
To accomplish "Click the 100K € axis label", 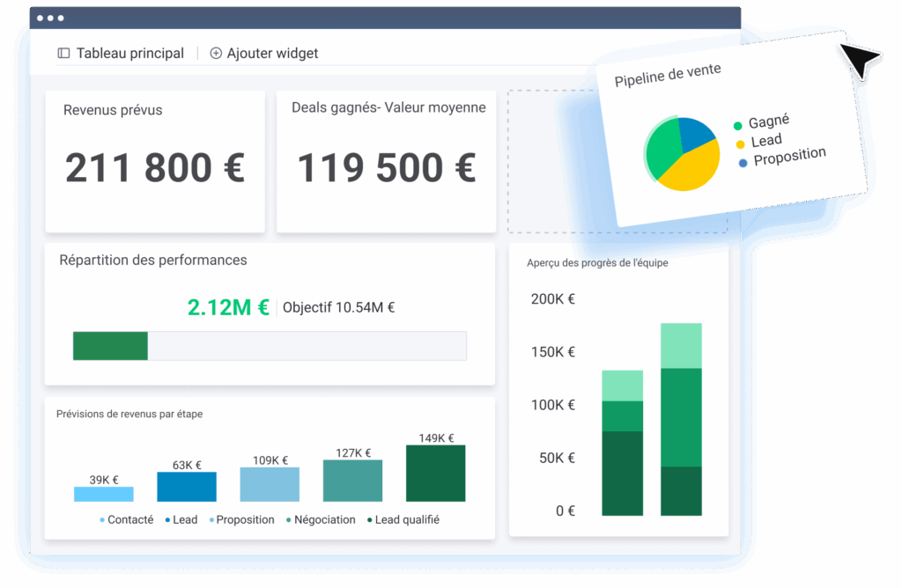I will pos(553,405).
